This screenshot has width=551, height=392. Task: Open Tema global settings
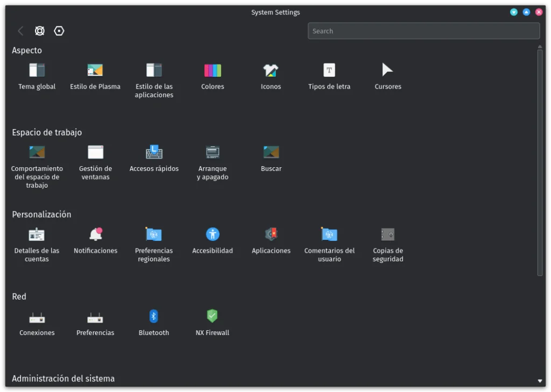click(x=37, y=76)
